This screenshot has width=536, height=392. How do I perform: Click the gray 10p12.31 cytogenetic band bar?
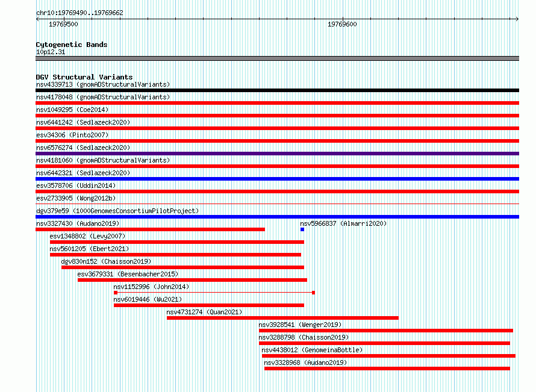pos(277,58)
